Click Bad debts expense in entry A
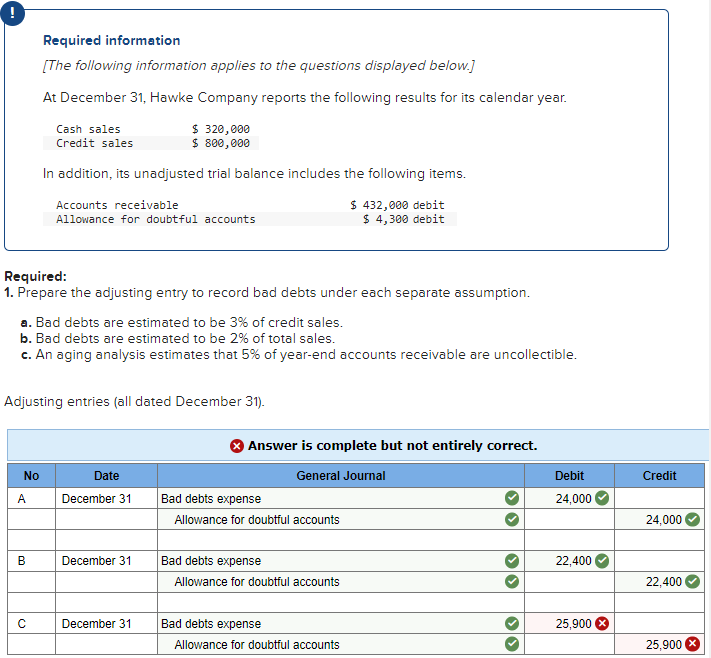The width and height of the screenshot is (711, 658). point(211,499)
